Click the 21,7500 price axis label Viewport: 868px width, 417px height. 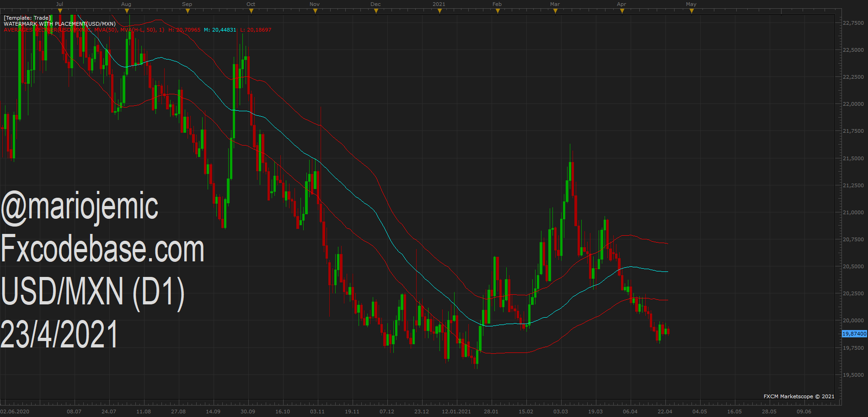pos(853,131)
